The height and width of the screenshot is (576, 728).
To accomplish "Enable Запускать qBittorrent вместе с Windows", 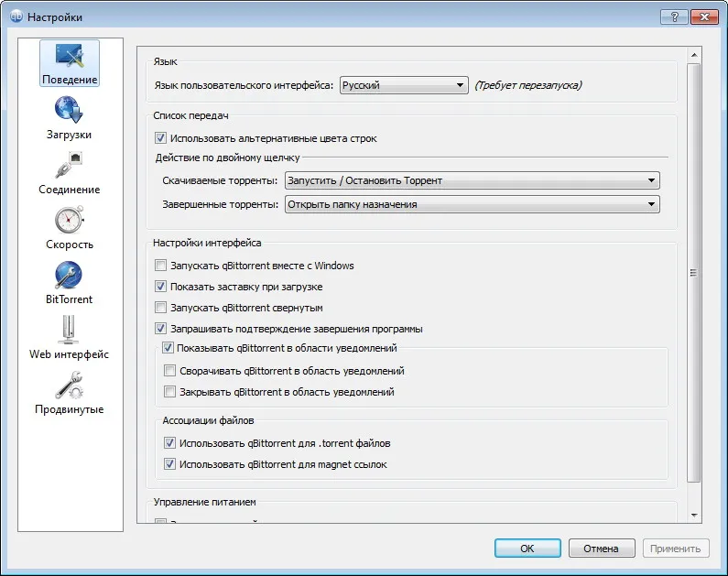I will click(x=160, y=266).
